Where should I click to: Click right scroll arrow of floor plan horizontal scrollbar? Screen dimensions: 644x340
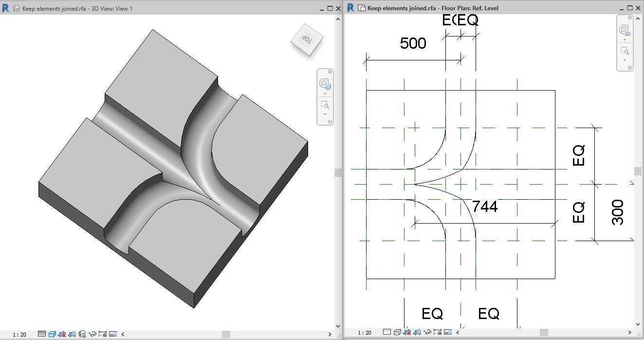click(629, 332)
